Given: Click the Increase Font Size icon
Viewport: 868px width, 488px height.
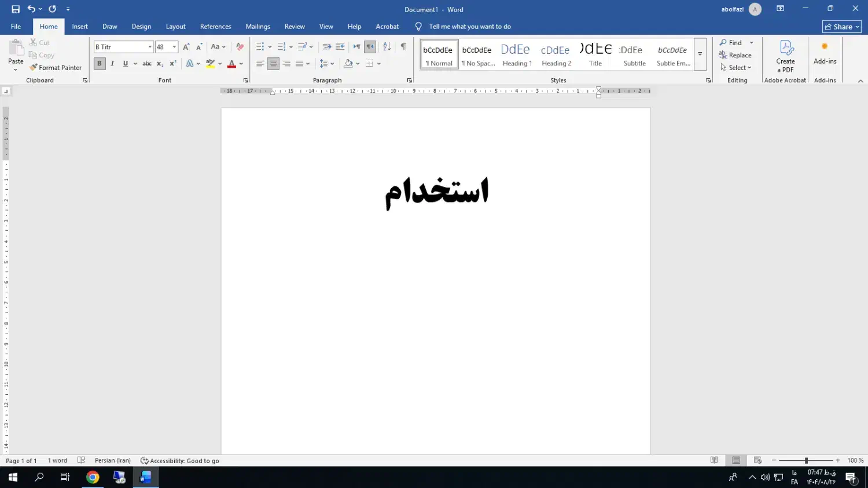Looking at the screenshot, I should 186,47.
